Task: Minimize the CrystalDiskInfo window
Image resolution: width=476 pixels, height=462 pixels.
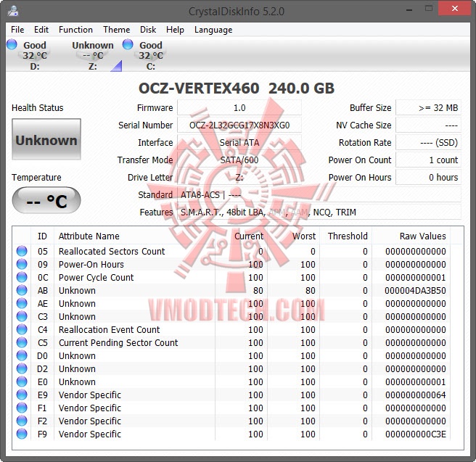Action: 409,9
